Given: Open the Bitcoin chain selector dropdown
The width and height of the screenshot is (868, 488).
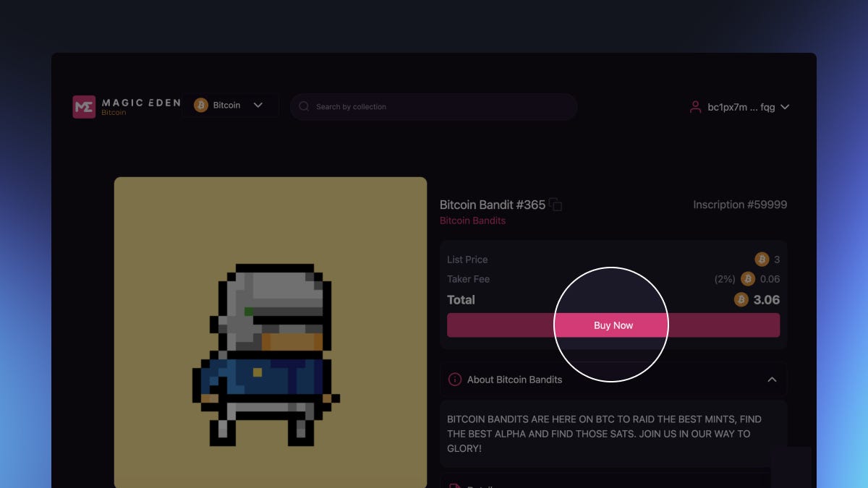Looking at the screenshot, I should 230,106.
